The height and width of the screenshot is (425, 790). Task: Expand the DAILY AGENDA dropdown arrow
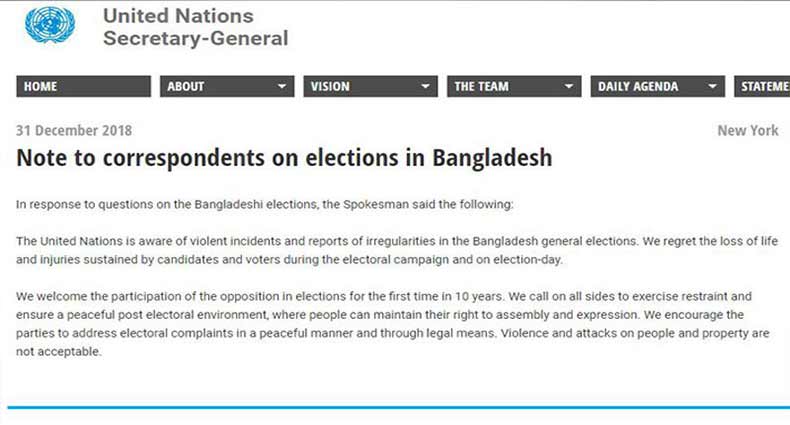pyautogui.click(x=713, y=87)
